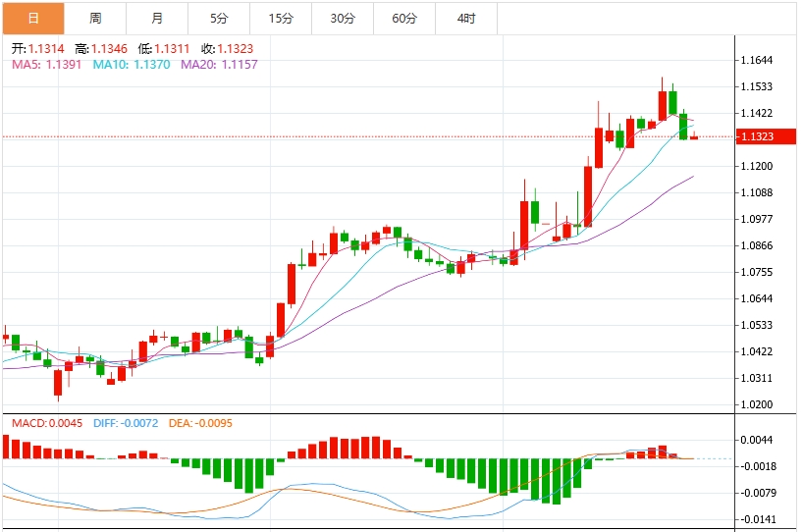
Task: Click the MA5: 1.1391 indicator label
Action: [46, 65]
